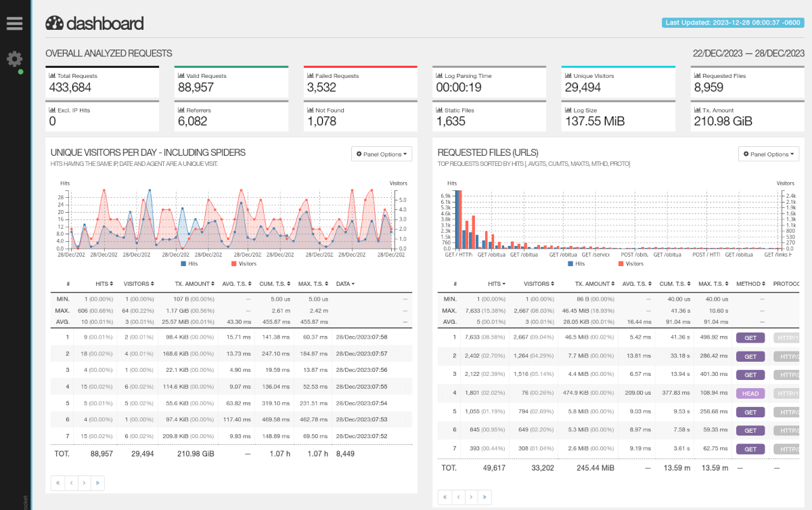Image resolution: width=812 pixels, height=510 pixels.
Task: Sort Unique Visitors table by TX. AMOUNT
Action: tap(194, 284)
